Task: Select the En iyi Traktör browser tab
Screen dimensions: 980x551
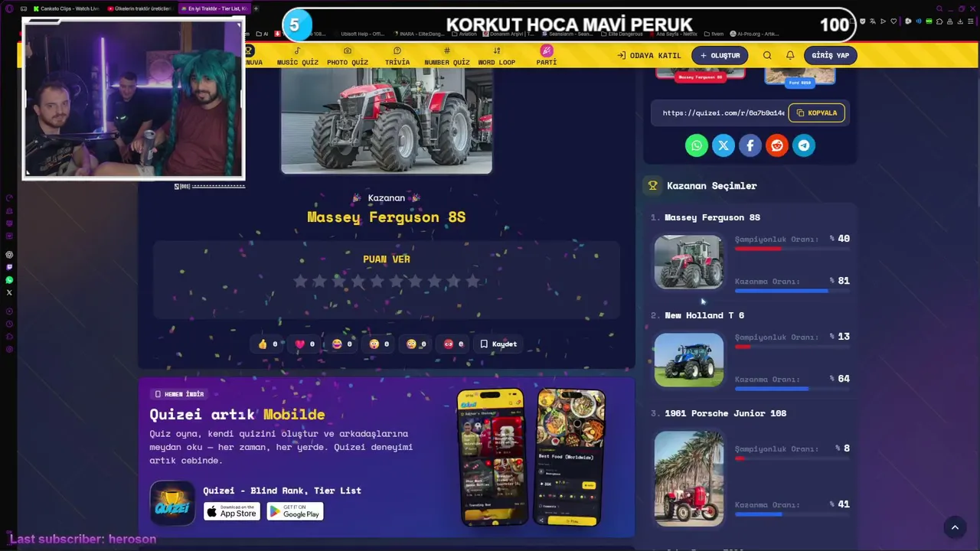Action: (214, 8)
